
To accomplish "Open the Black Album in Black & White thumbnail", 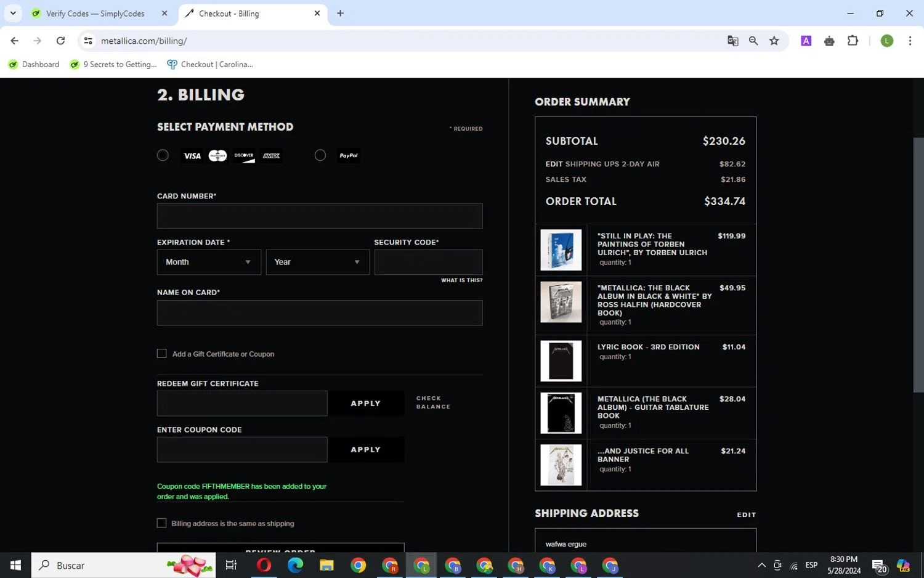I will click(561, 302).
